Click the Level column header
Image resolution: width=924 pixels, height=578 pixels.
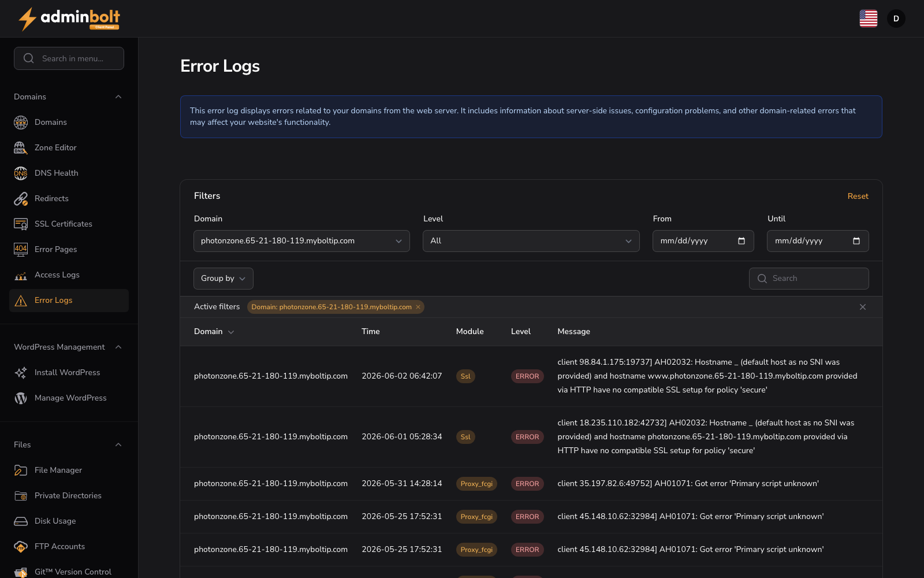(x=521, y=331)
